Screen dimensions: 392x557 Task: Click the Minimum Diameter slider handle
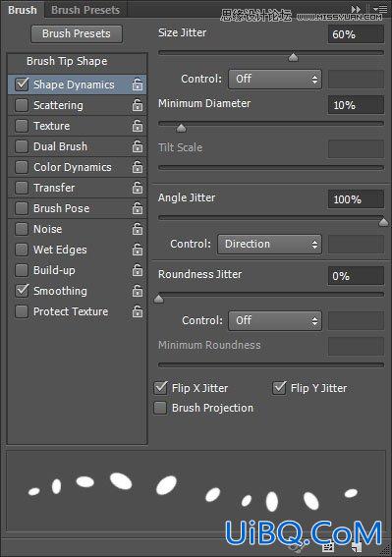click(x=181, y=128)
